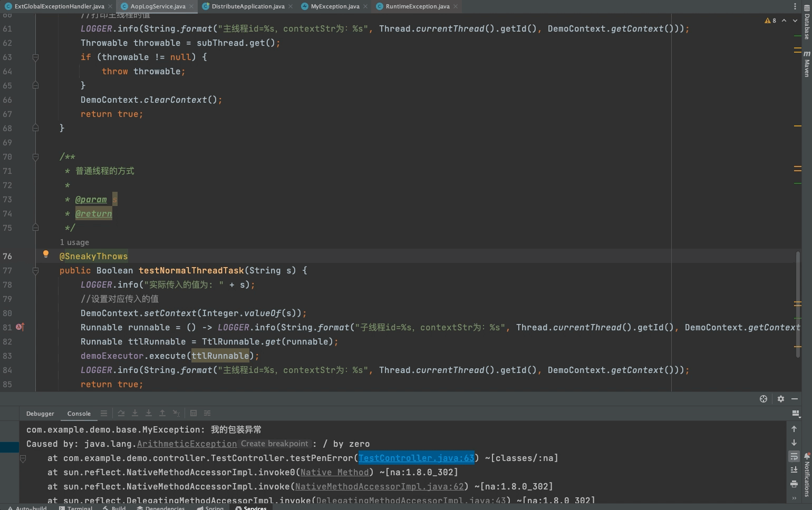Screen dimensions: 812x510
Task: Click the editor vertical scrollbar thumb
Action: point(797,305)
